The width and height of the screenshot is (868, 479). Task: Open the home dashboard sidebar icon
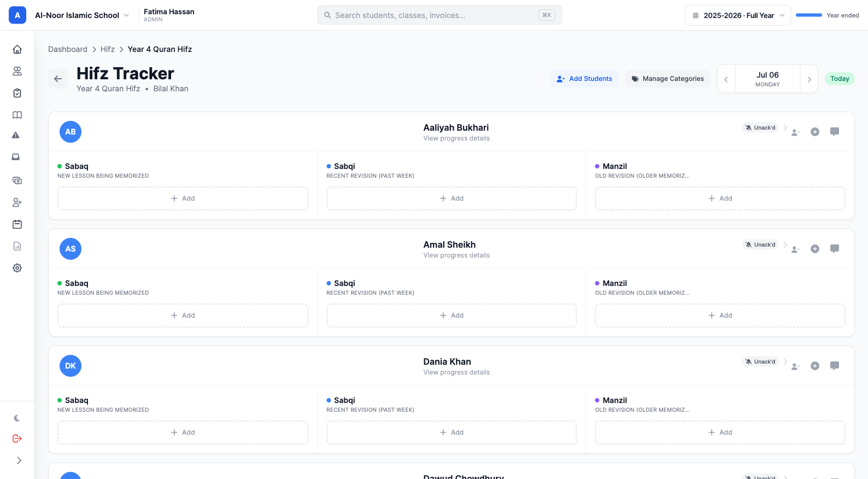point(17,49)
